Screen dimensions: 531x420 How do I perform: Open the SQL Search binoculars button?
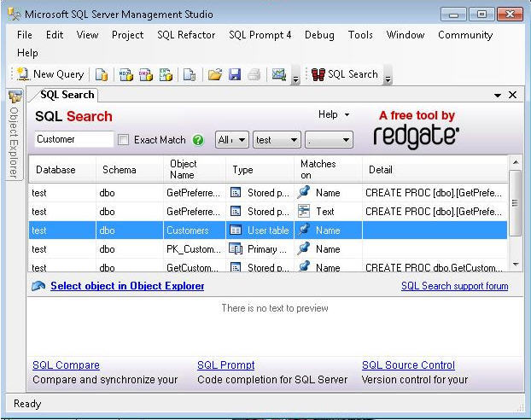click(x=344, y=74)
